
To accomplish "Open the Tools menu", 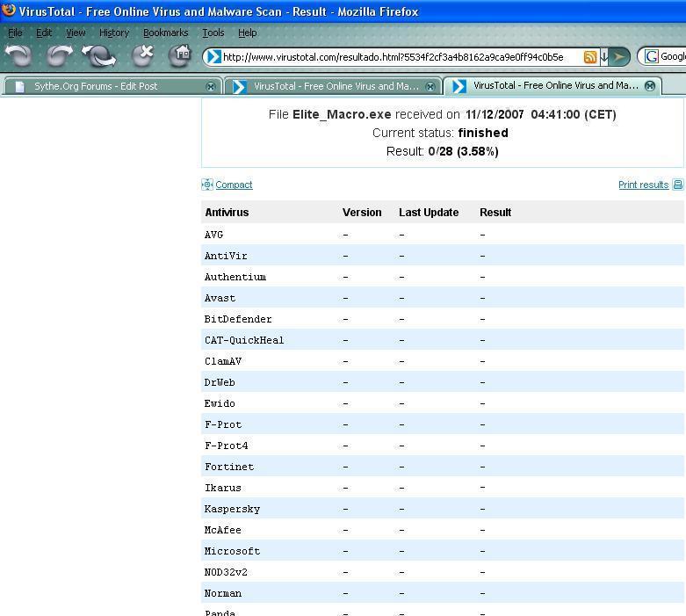I will pyautogui.click(x=213, y=33).
